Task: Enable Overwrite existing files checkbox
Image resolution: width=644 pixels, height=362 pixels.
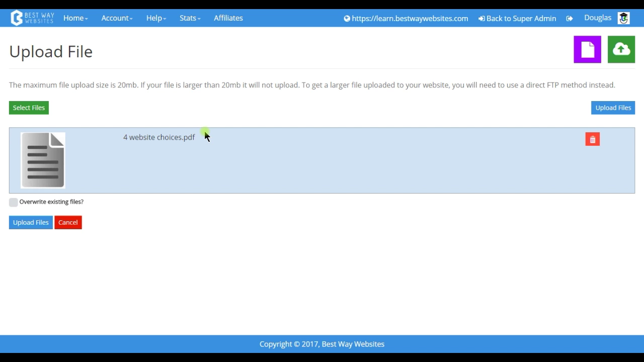Action: pos(14,202)
